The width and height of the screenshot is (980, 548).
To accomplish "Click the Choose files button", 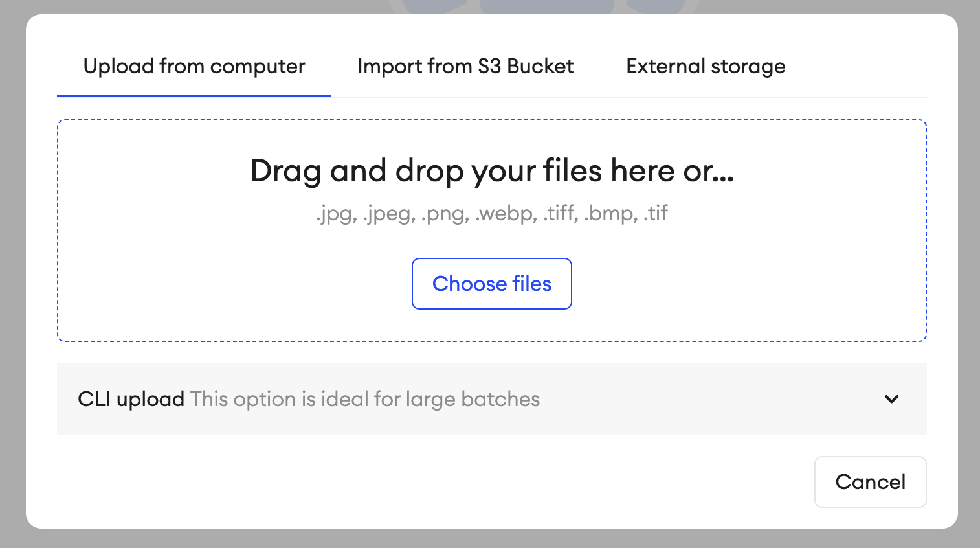I will 492,284.
